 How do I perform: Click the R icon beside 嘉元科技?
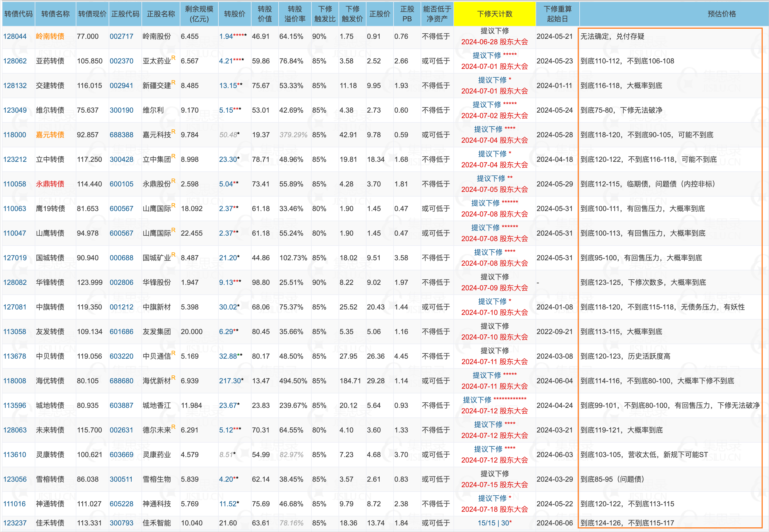174,132
